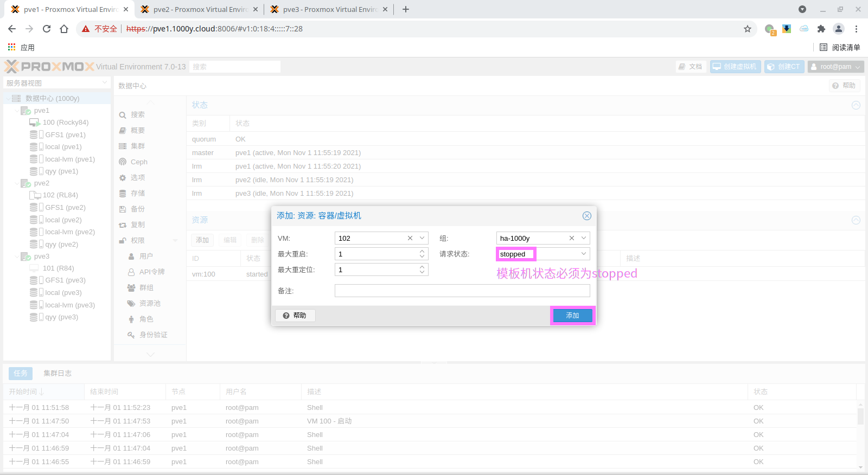Screen dimensions: 868x475
Task: Decrease the max relocate value
Action: coord(422,272)
